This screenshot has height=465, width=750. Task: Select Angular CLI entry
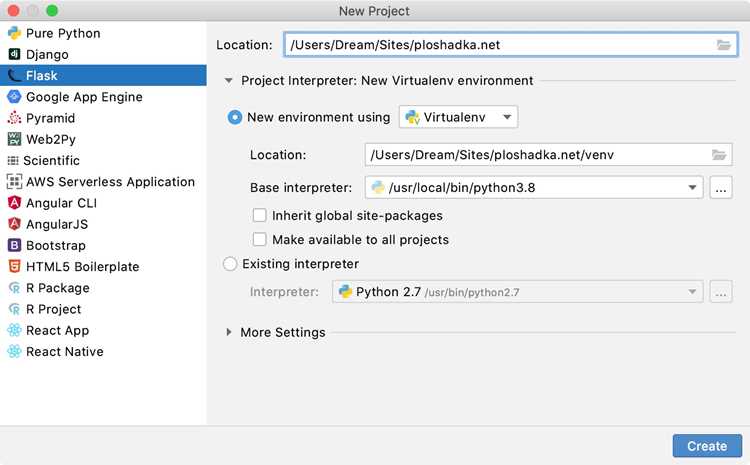tap(103, 203)
